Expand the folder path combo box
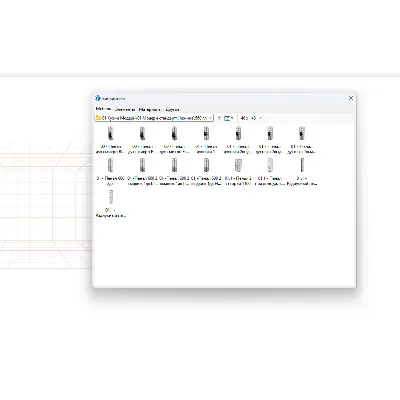The height and width of the screenshot is (400, 400). 210,118
